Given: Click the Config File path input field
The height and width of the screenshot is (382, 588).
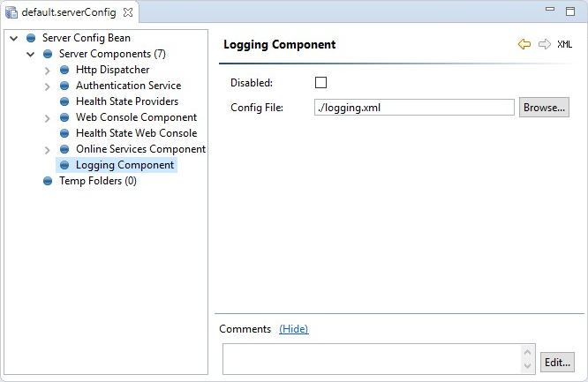Looking at the screenshot, I should (x=414, y=108).
